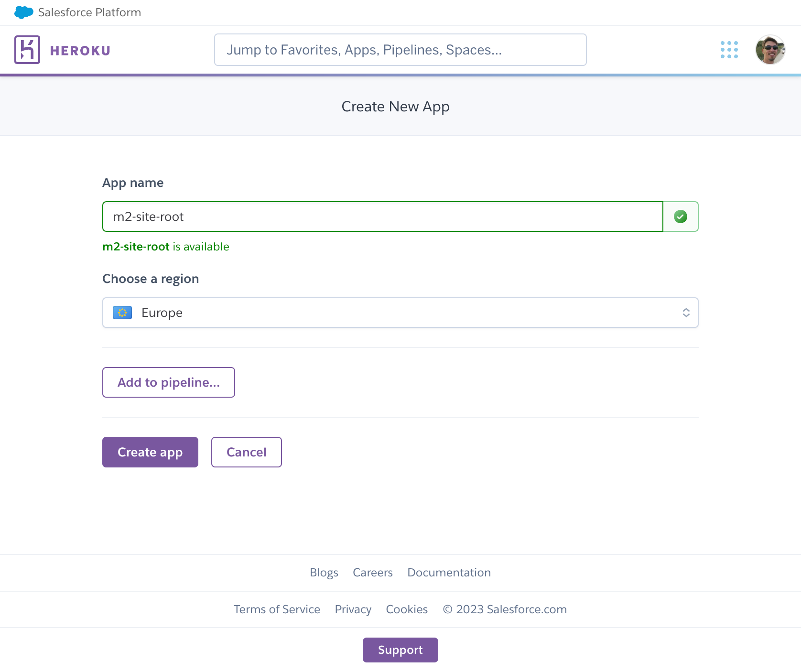Click the chevron on the region selector
Viewport: 801px width, 672px height.
[686, 312]
